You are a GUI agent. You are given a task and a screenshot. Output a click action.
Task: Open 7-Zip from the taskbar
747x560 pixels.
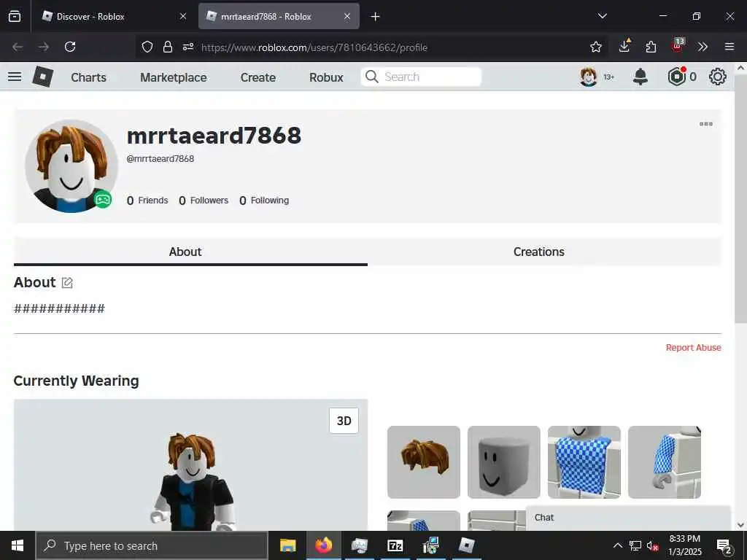395,545
